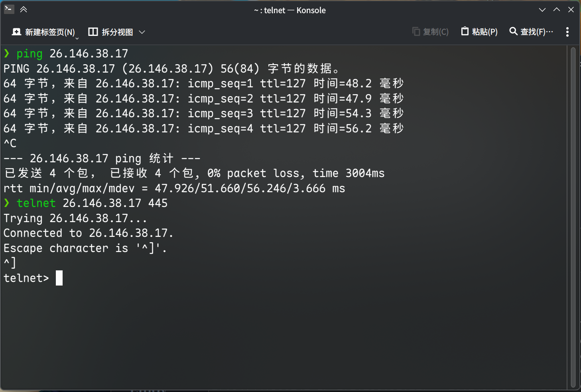
Task: Click the cursor at the telnet> prompt
Action: click(59, 278)
